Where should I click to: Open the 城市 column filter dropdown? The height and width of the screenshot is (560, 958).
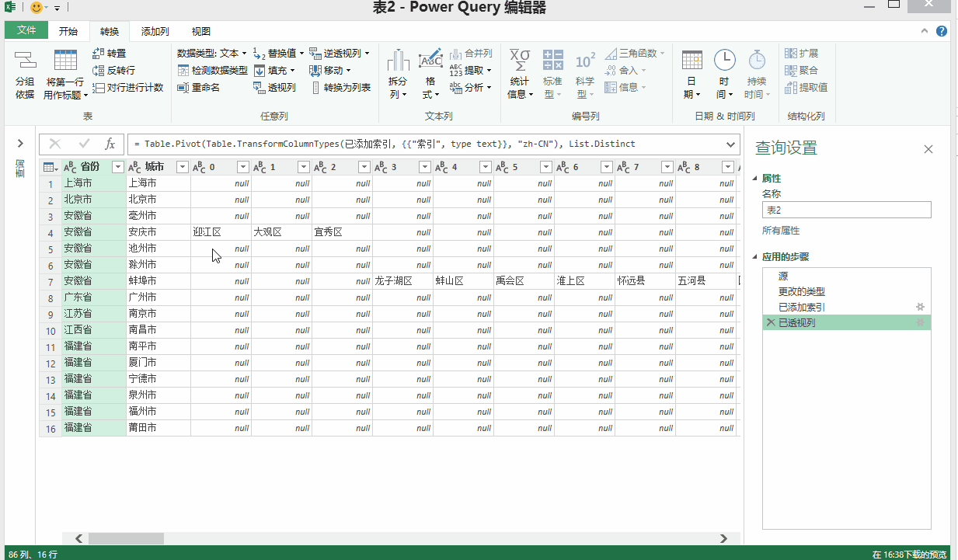click(x=183, y=167)
